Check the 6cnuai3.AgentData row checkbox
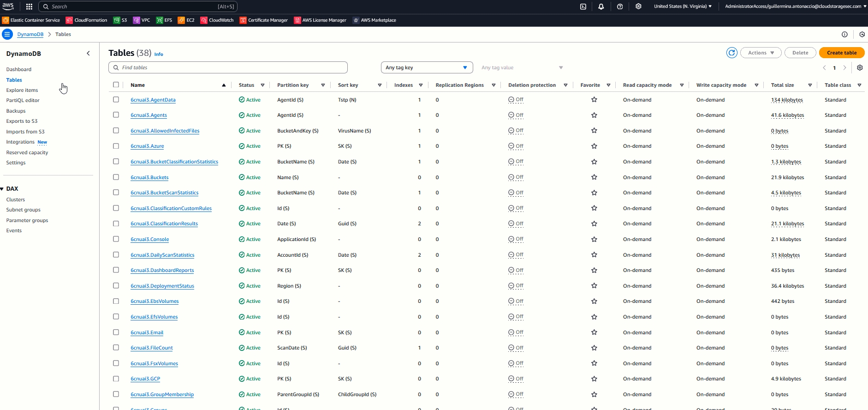Viewport: 868px width, 410px height. [116, 99]
